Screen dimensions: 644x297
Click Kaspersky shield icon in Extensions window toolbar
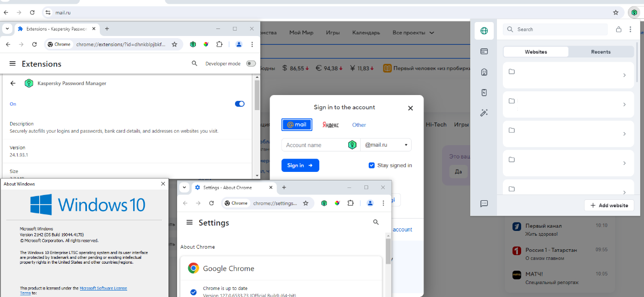pyautogui.click(x=193, y=44)
